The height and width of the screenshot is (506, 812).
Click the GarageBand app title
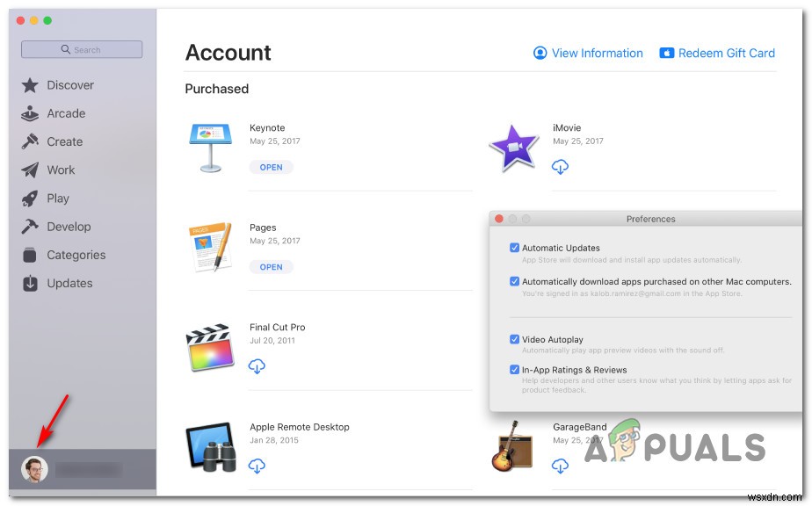pyautogui.click(x=579, y=427)
